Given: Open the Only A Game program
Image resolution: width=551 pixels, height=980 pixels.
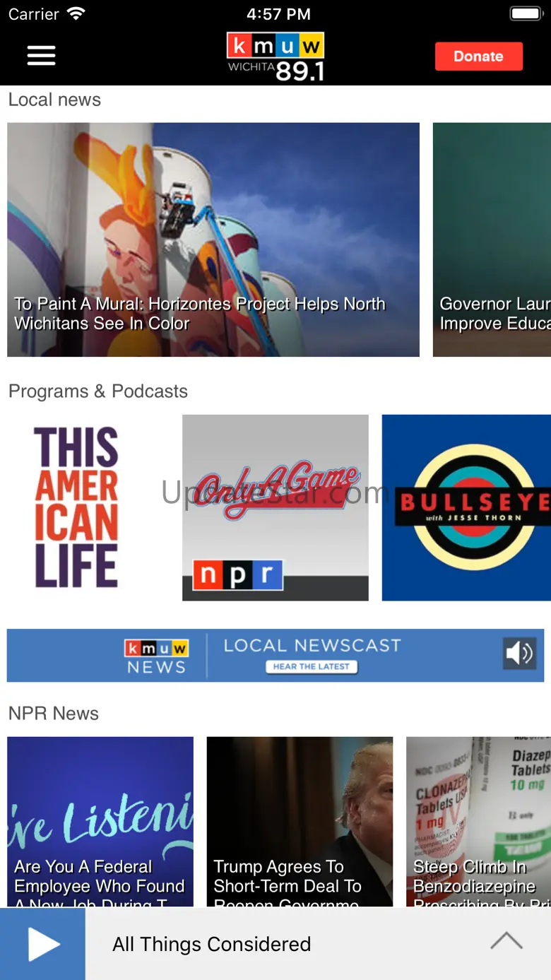Looking at the screenshot, I should point(275,507).
